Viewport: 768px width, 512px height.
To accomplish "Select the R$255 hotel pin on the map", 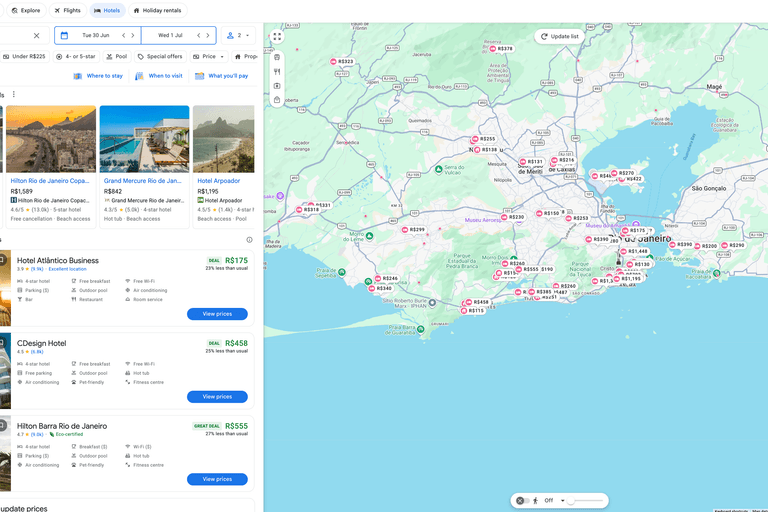I will [484, 139].
